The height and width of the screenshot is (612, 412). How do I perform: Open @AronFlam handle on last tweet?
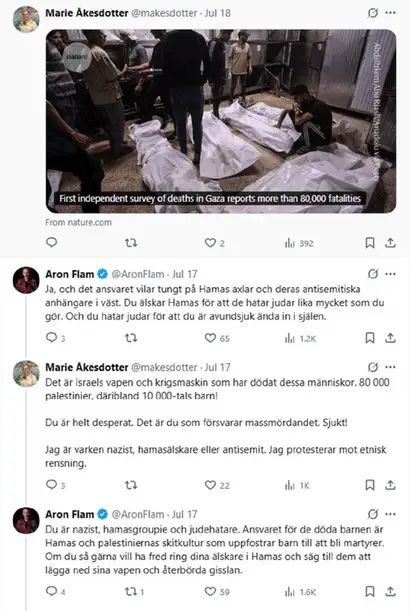pyautogui.click(x=138, y=514)
